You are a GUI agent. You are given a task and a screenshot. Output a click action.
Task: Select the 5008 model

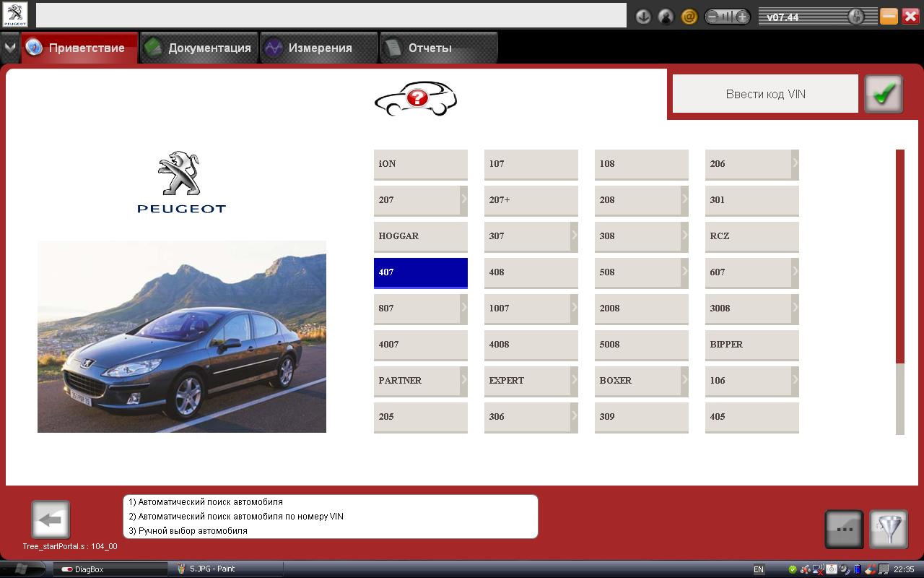tap(642, 345)
